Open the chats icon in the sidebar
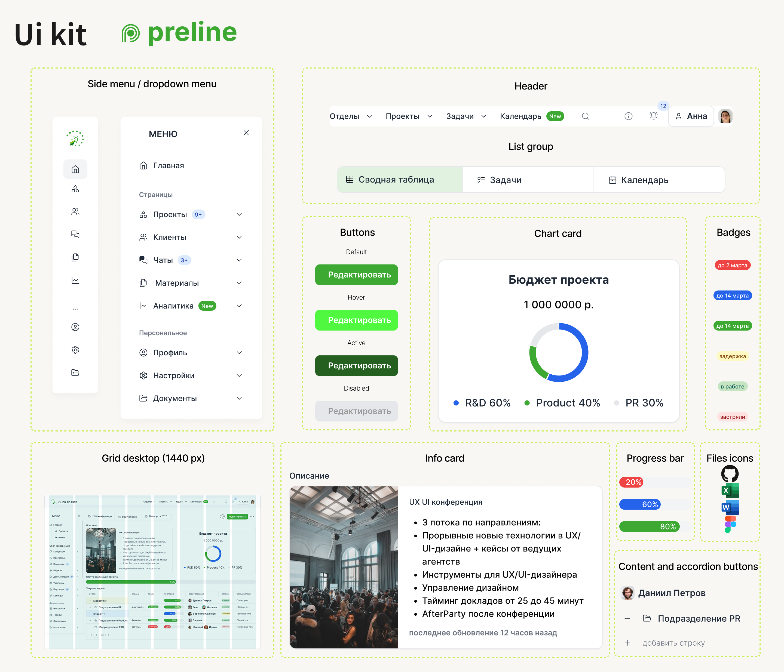The height and width of the screenshot is (672, 784). click(x=75, y=235)
